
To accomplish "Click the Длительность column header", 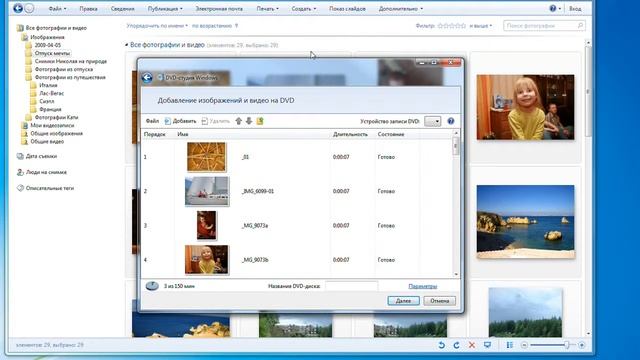I will point(350,134).
